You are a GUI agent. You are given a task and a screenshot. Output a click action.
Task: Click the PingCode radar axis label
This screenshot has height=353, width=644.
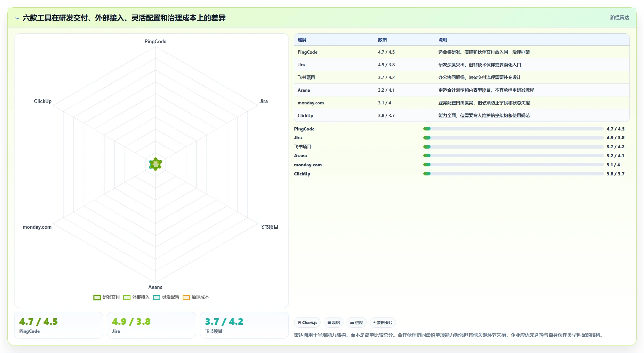pos(155,41)
